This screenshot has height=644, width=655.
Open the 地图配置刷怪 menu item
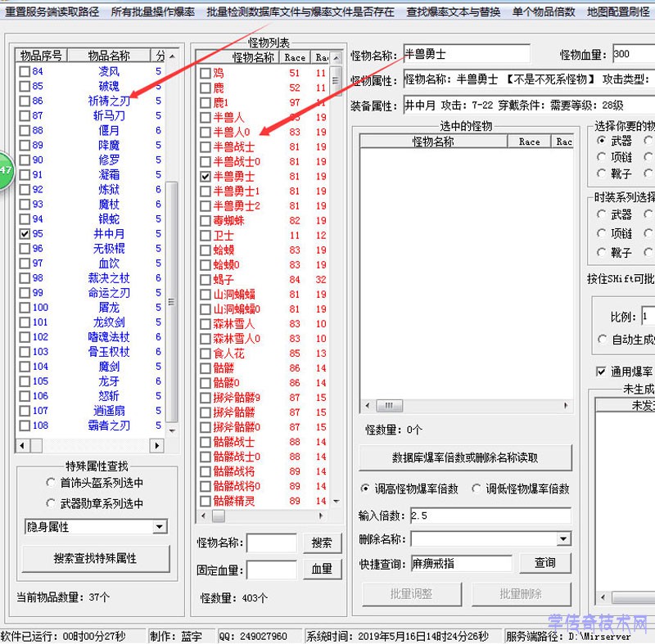pyautogui.click(x=617, y=11)
